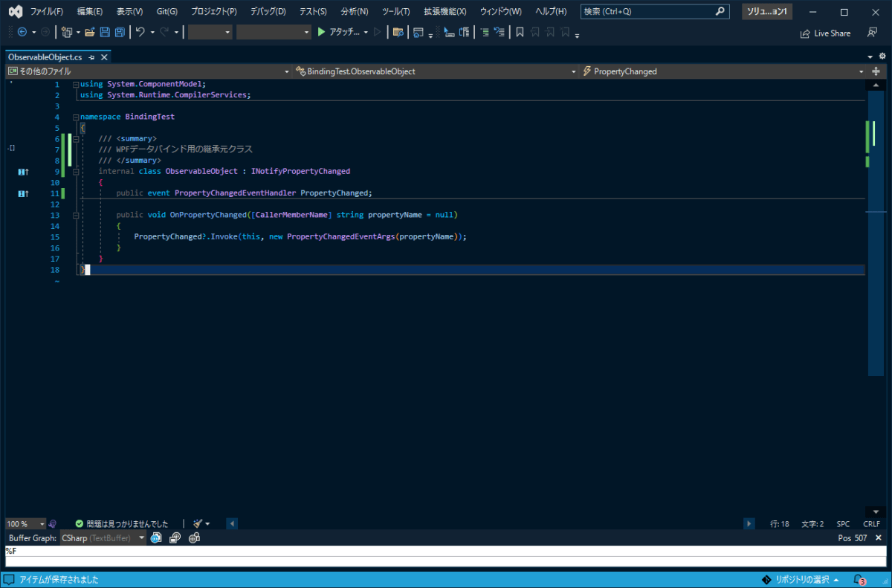The height and width of the screenshot is (588, 892).
Task: Click the Live Share button label
Action: point(832,33)
